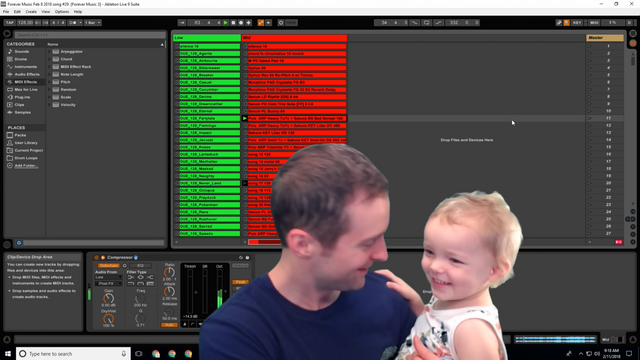This screenshot has width=640, height=360.
Task: Click the Arrangement Record button
Action: [241, 23]
